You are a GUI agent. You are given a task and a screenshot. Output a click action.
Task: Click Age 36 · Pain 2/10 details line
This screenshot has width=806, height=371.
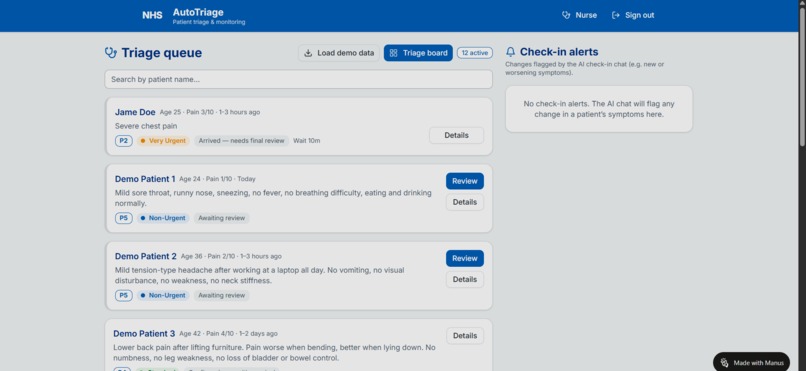click(x=231, y=256)
